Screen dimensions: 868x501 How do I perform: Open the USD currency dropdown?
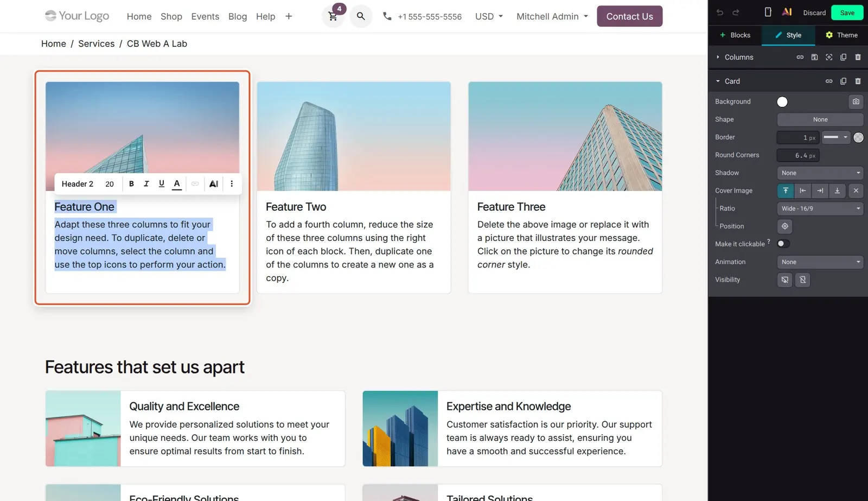click(489, 16)
